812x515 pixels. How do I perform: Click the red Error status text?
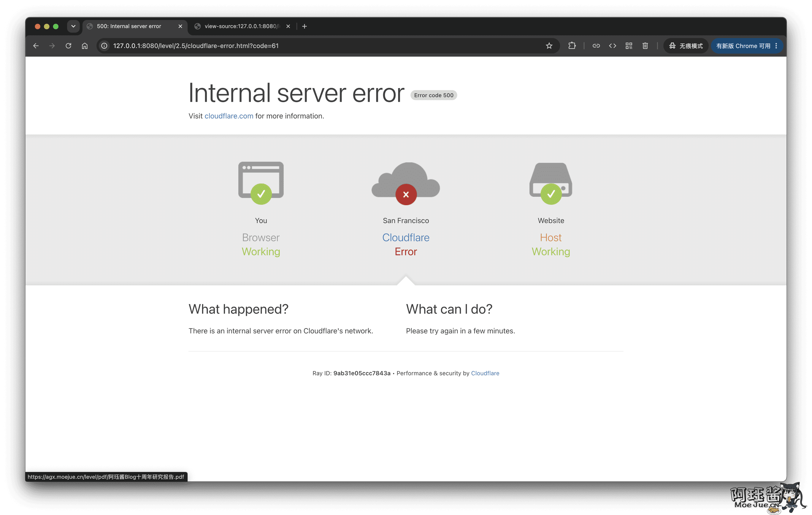pyautogui.click(x=406, y=252)
